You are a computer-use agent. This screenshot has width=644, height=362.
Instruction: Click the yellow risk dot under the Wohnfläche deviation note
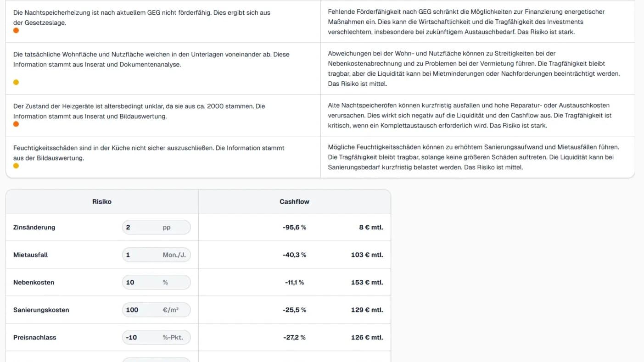(x=16, y=83)
